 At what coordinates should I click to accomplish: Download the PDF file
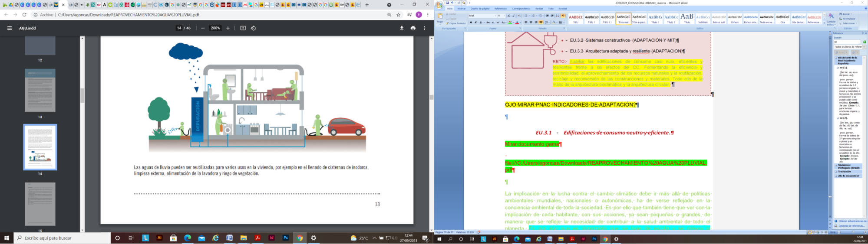pos(402,28)
